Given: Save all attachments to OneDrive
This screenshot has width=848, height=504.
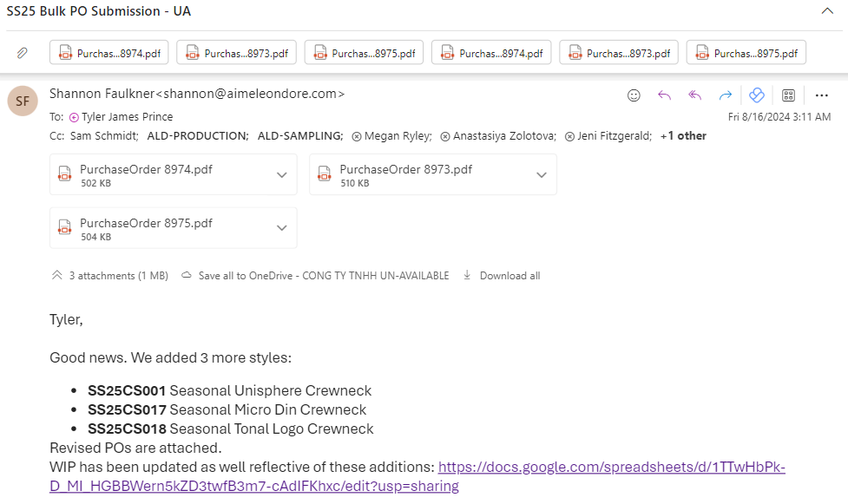Looking at the screenshot, I should pyautogui.click(x=315, y=276).
